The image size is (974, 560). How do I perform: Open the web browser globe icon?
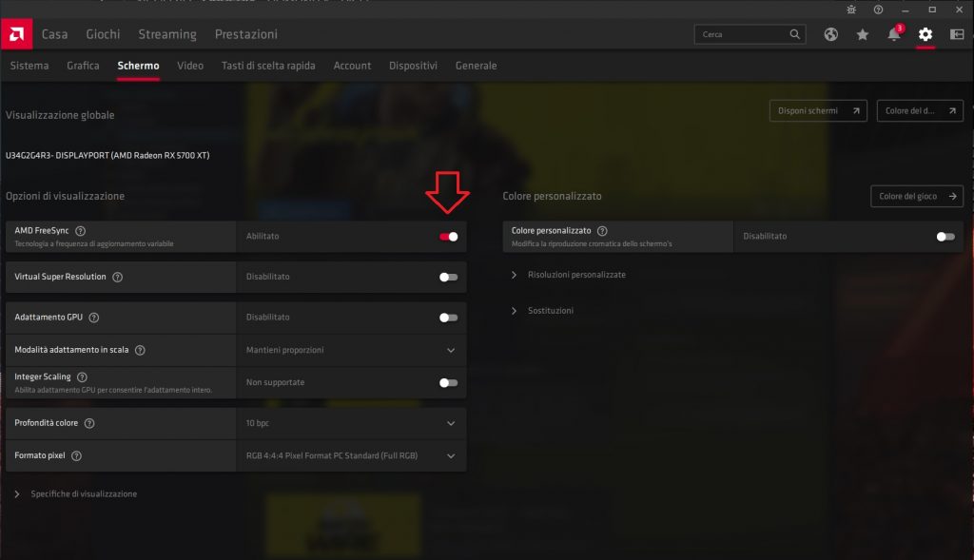tap(831, 35)
